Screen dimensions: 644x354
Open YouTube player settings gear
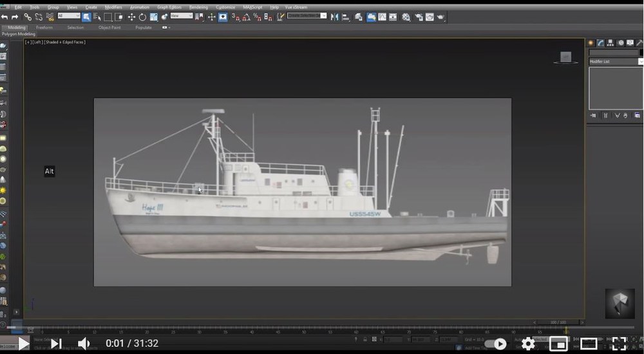tap(528, 343)
